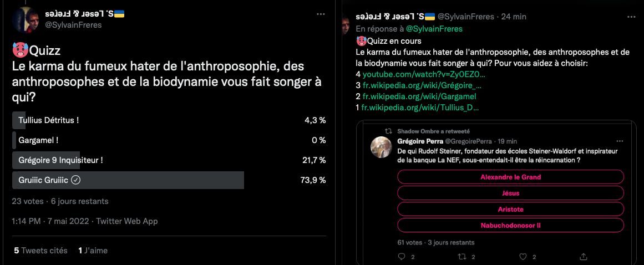Click the Twitter Web App source label
Screen dimensions: 644x265
click(127, 221)
